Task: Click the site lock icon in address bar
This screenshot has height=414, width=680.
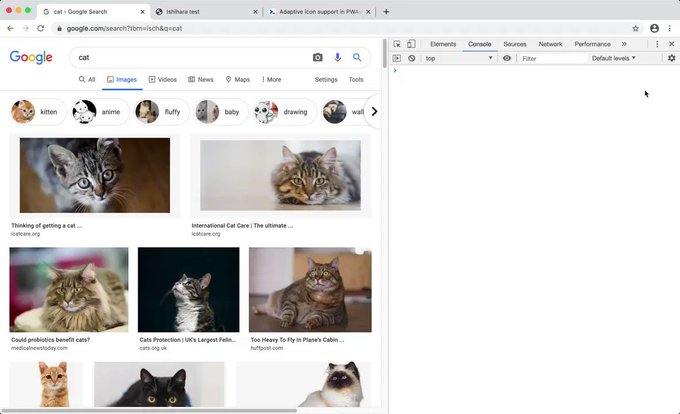Action: click(x=59, y=28)
